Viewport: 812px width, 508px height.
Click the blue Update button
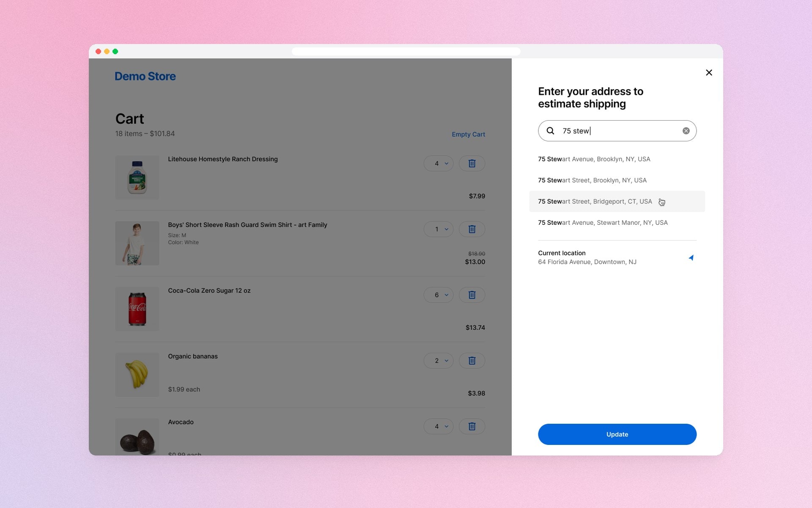click(x=617, y=434)
